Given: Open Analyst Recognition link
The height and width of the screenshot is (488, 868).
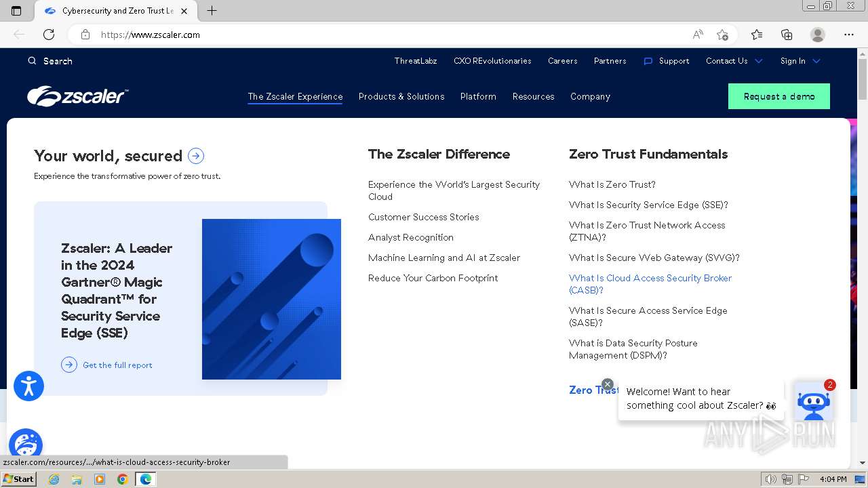Looking at the screenshot, I should pyautogui.click(x=411, y=237).
